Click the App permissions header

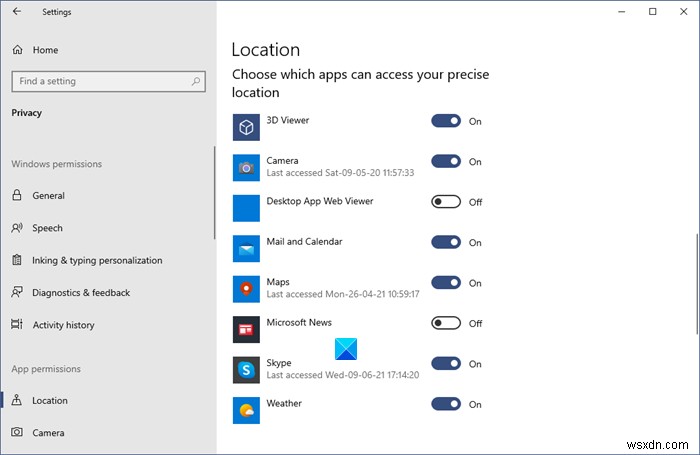tap(46, 369)
